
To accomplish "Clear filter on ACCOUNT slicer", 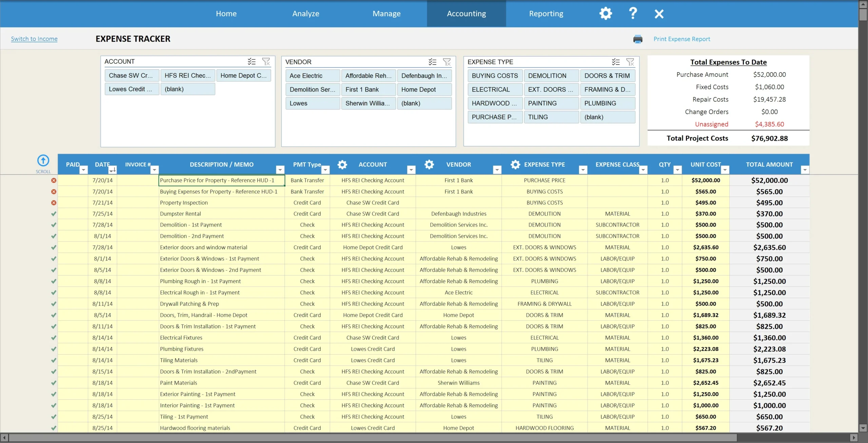I will [x=266, y=61].
